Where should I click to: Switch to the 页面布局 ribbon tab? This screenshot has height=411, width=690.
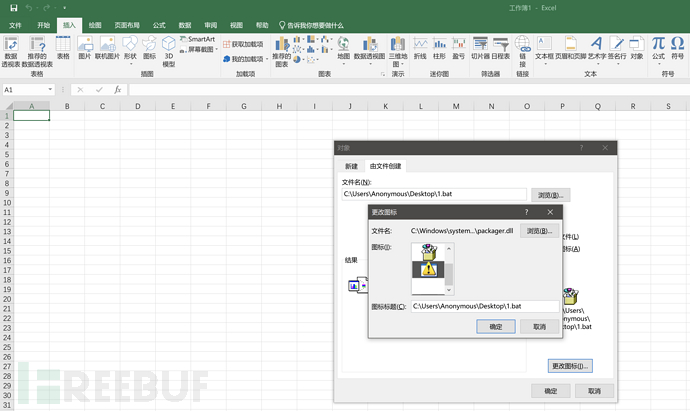[x=127, y=26]
